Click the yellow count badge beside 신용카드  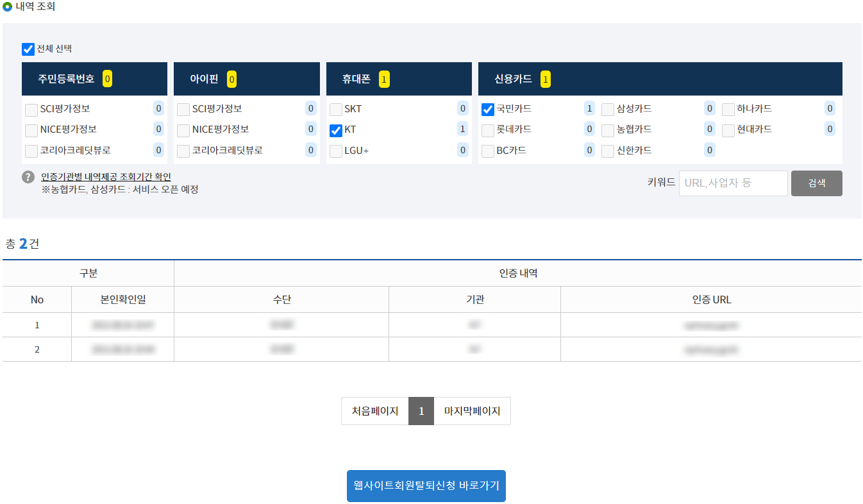[x=545, y=79]
